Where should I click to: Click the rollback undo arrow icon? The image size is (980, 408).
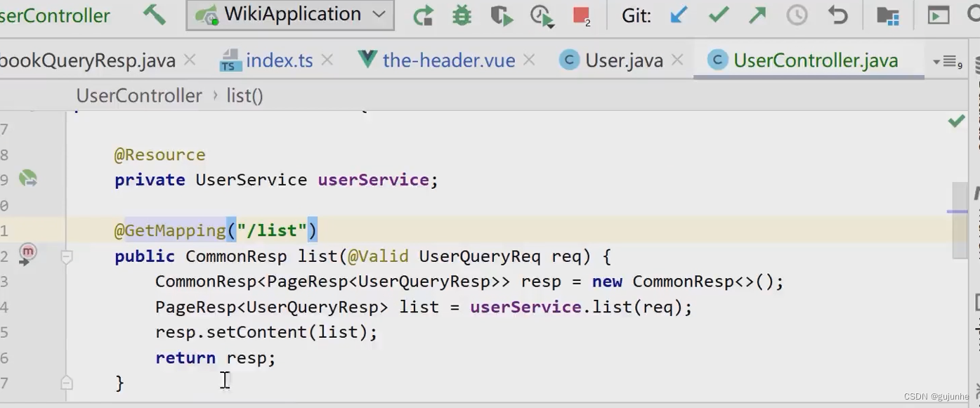click(x=837, y=15)
